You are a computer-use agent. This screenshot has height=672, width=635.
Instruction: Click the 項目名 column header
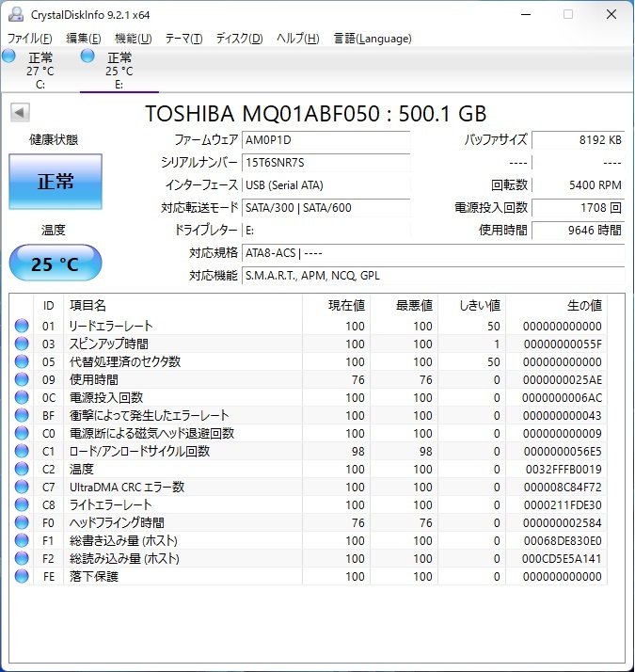tap(183, 305)
